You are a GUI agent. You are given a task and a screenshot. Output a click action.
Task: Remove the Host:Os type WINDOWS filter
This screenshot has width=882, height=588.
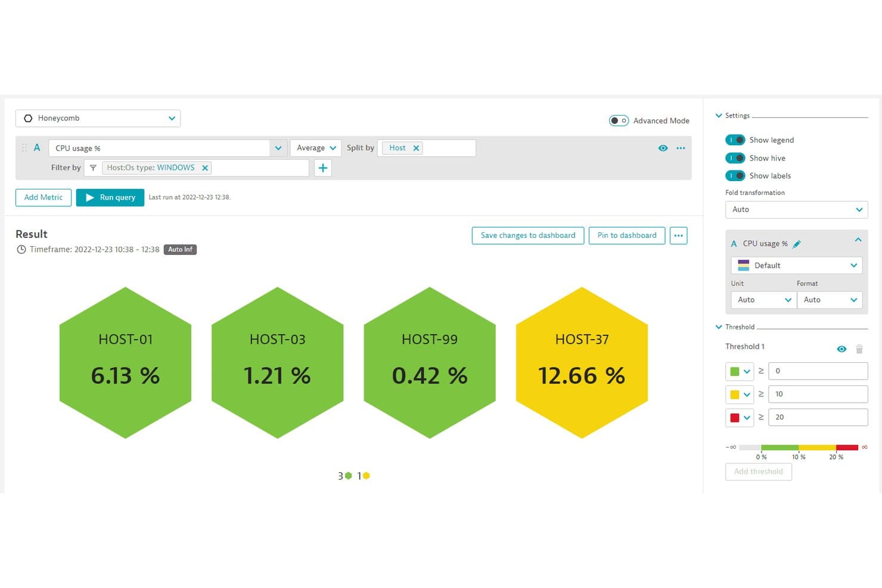click(205, 168)
